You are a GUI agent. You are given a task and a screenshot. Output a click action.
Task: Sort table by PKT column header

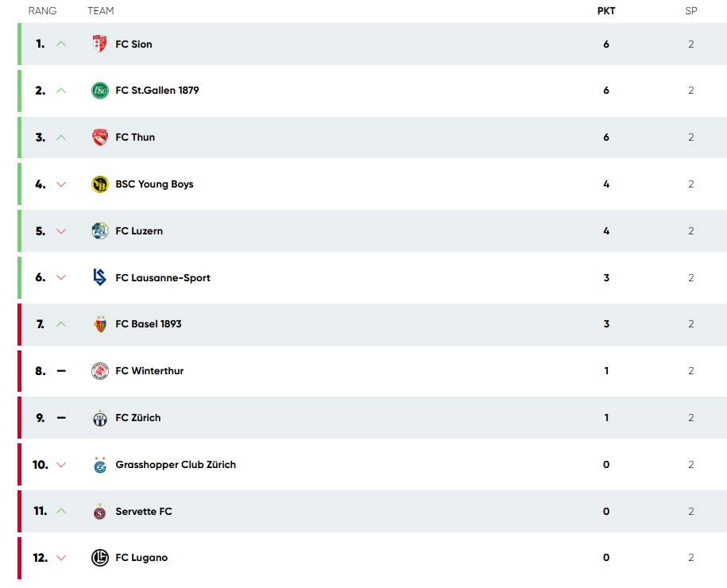tap(606, 10)
